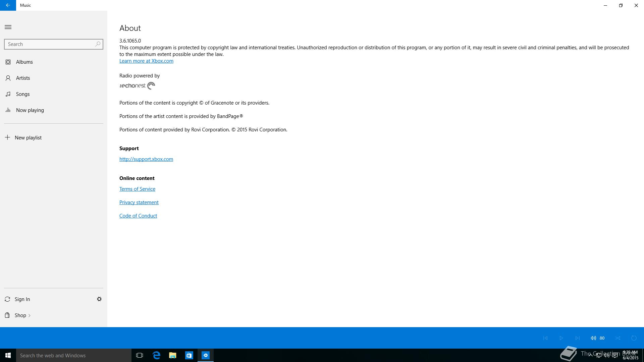
Task: Go back with the arrow button
Action: 8,5
